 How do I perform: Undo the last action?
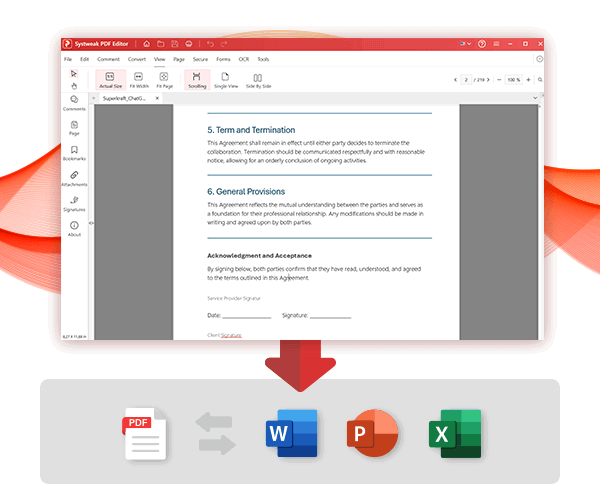tap(210, 44)
